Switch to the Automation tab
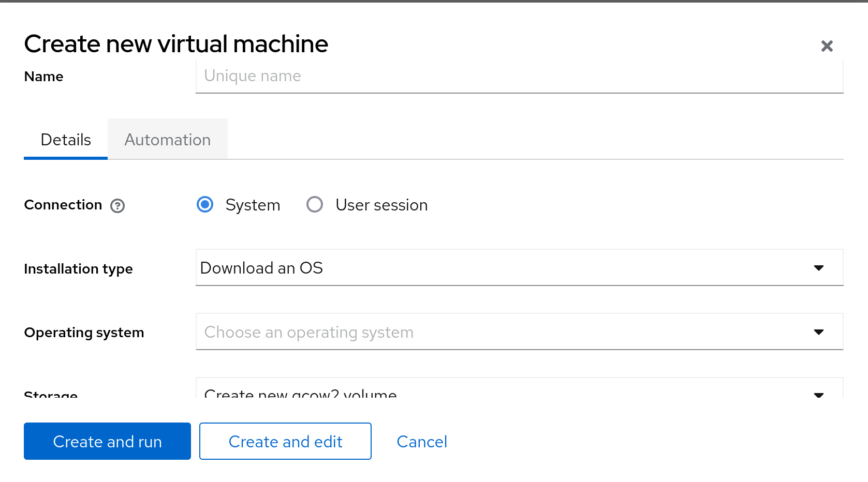Screen dimensions: 868x482 [x=167, y=139]
